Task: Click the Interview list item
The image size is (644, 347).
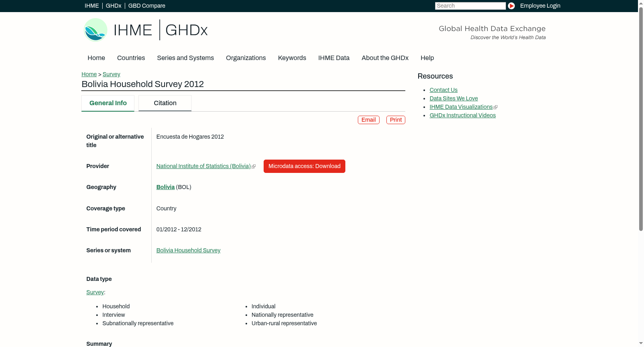Action: pos(114,315)
